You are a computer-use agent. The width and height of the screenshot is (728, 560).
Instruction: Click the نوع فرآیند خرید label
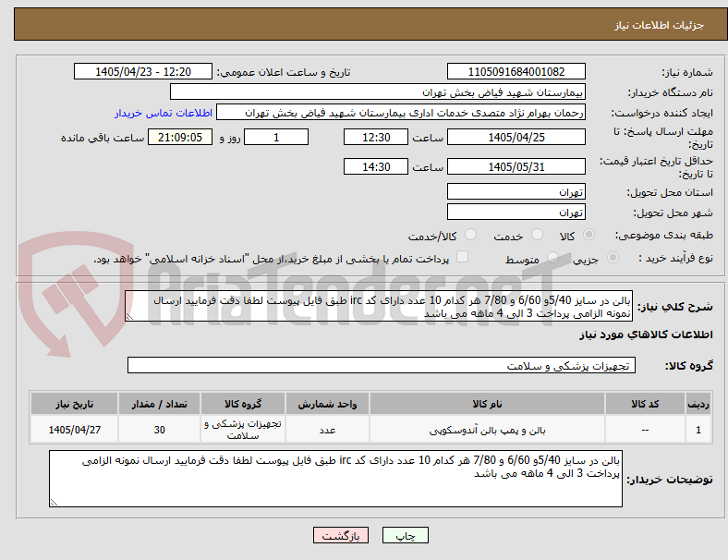point(676,258)
